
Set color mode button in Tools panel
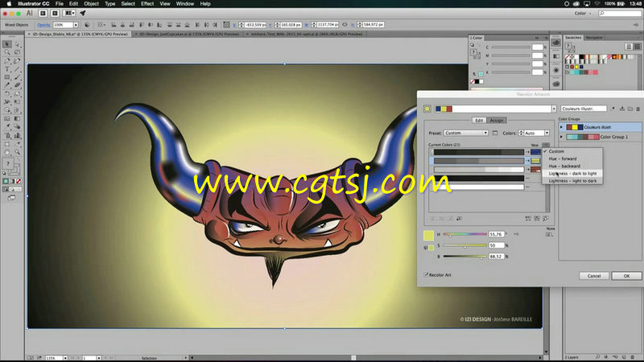click(6, 181)
